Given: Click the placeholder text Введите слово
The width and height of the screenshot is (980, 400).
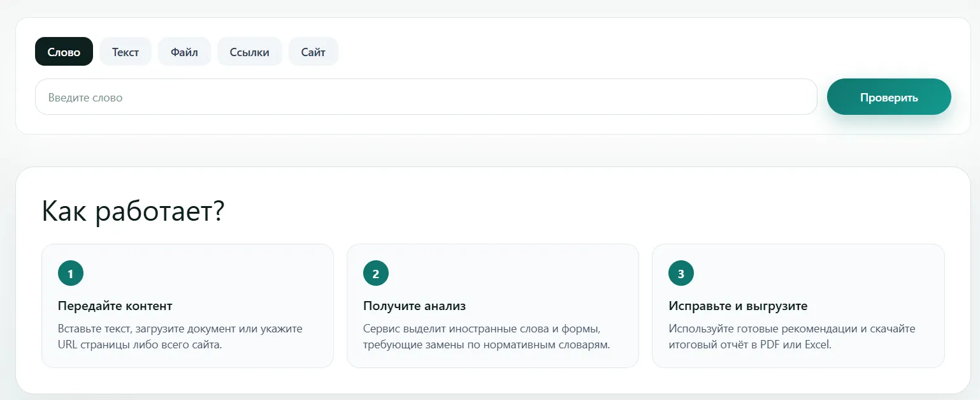Looking at the screenshot, I should point(85,96).
